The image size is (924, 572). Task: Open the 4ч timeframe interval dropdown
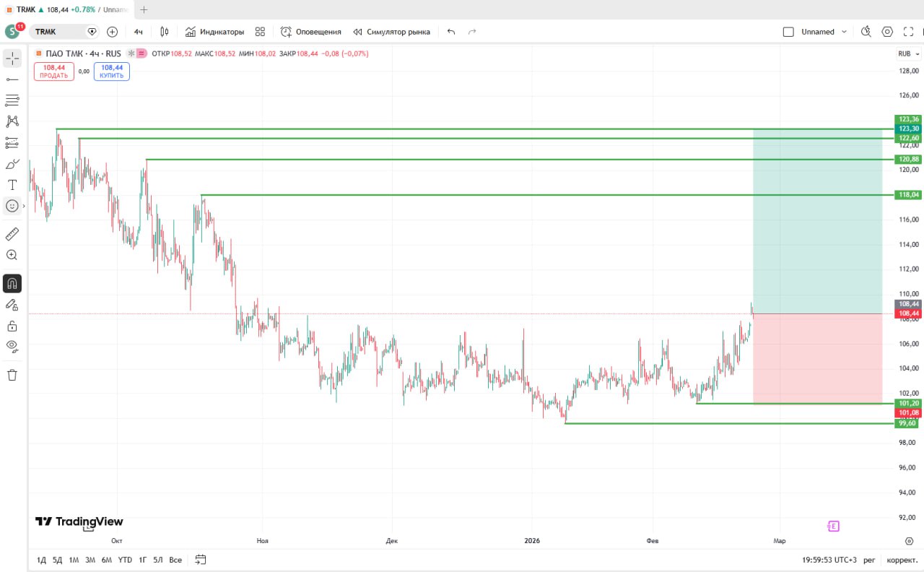click(138, 32)
